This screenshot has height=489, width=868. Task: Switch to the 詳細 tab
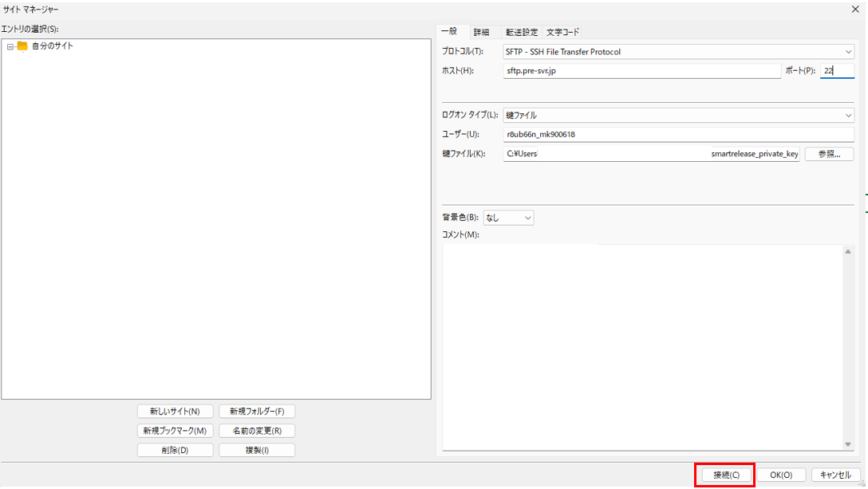[481, 32]
